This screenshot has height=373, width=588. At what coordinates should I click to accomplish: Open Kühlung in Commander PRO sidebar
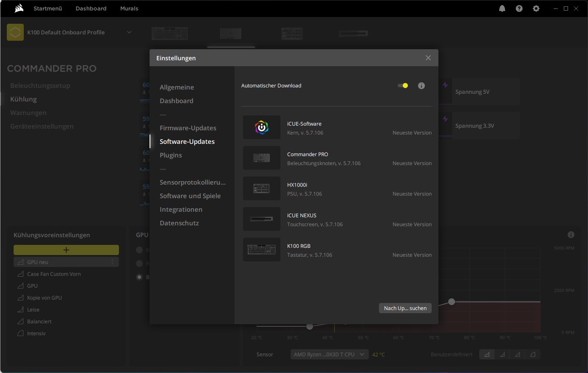pyautogui.click(x=23, y=99)
